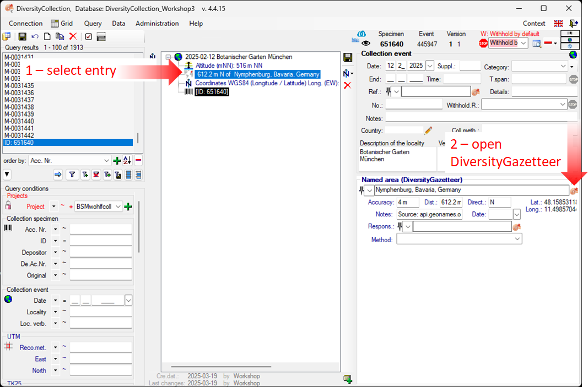The width and height of the screenshot is (588, 387).
Task: Click the Named area text field
Action: pyautogui.click(x=471, y=190)
